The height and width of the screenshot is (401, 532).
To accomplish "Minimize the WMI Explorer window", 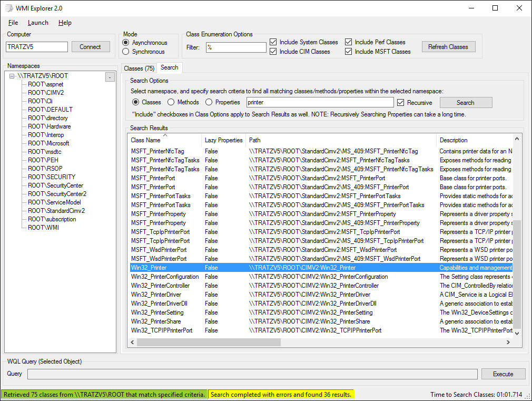I will 471,8.
